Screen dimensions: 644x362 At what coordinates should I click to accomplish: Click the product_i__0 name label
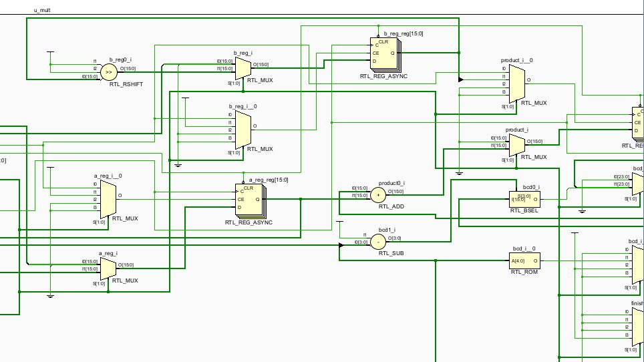tap(516, 60)
